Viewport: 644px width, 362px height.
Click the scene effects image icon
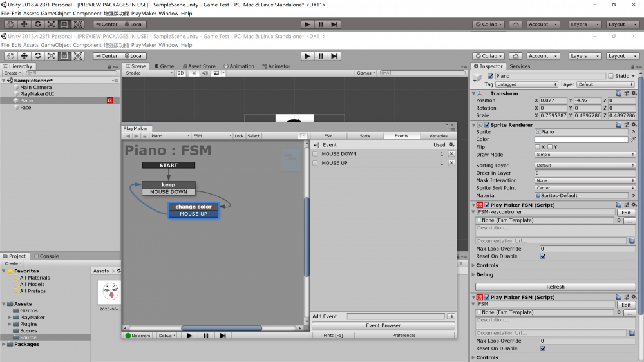click(x=216, y=73)
